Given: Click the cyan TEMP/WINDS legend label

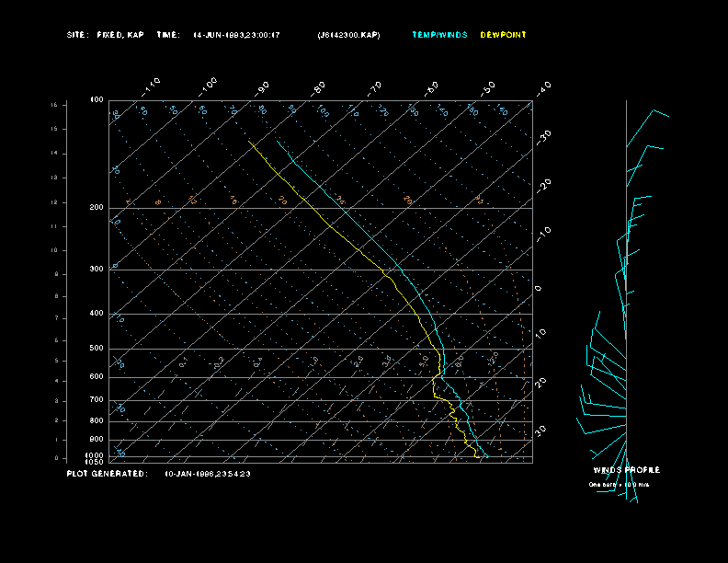Looking at the screenshot, I should pos(439,35).
